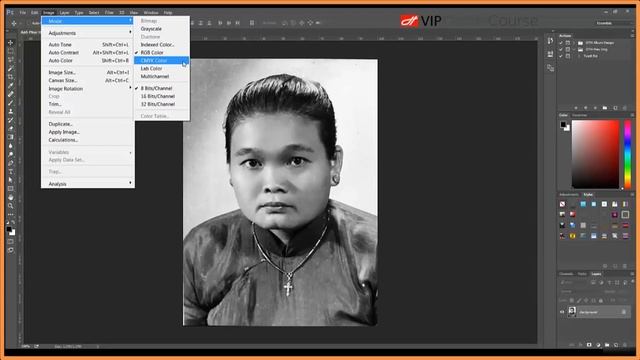
Task: Select the Eraser tool
Action: click(x=11, y=128)
